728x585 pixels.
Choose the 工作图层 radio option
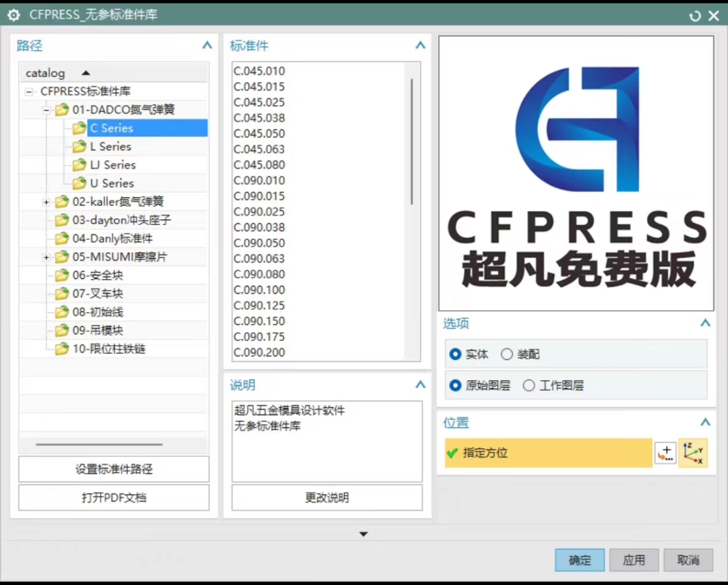(x=528, y=386)
